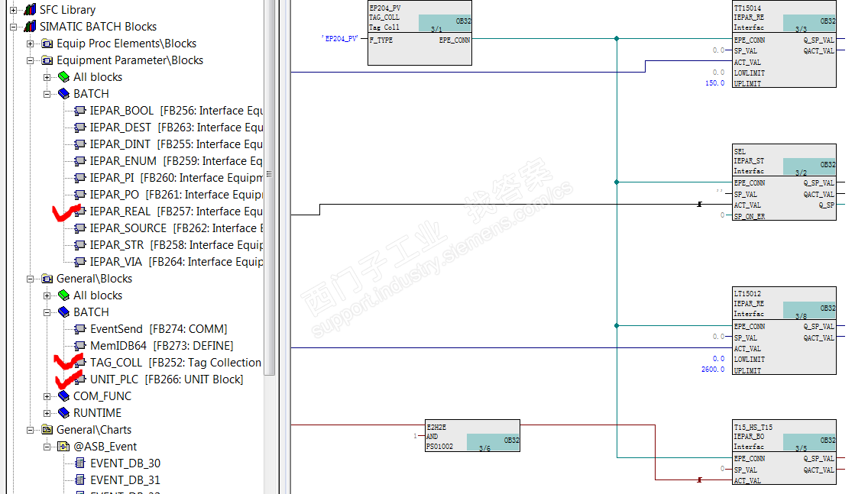Click the IEPAR_DEST block icon

80,128
